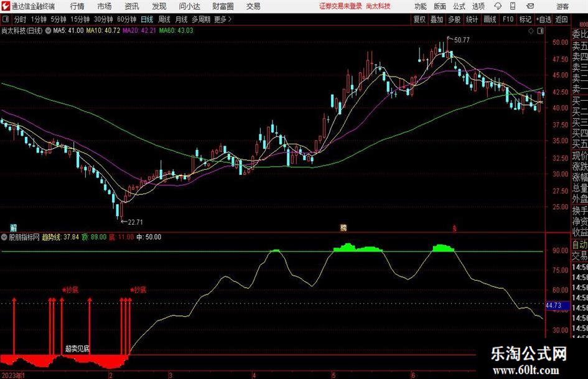
Task: Open the mail envelope icon
Action: (530, 6)
